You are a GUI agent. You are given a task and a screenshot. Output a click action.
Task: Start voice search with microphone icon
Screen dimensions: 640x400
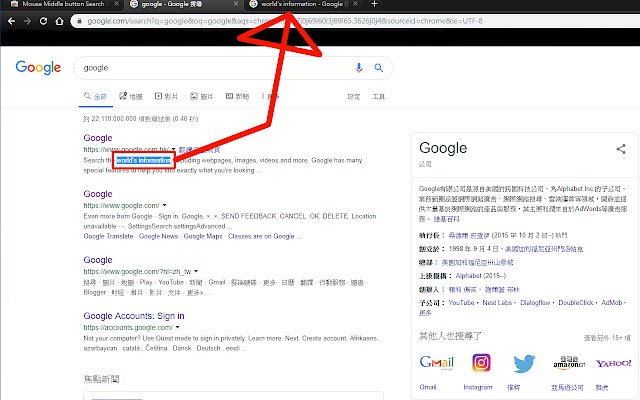(359, 68)
